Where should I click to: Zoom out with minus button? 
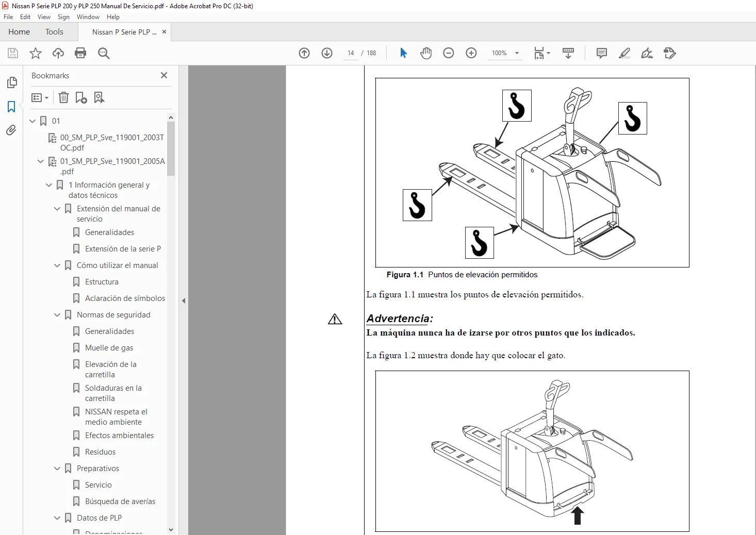click(449, 53)
